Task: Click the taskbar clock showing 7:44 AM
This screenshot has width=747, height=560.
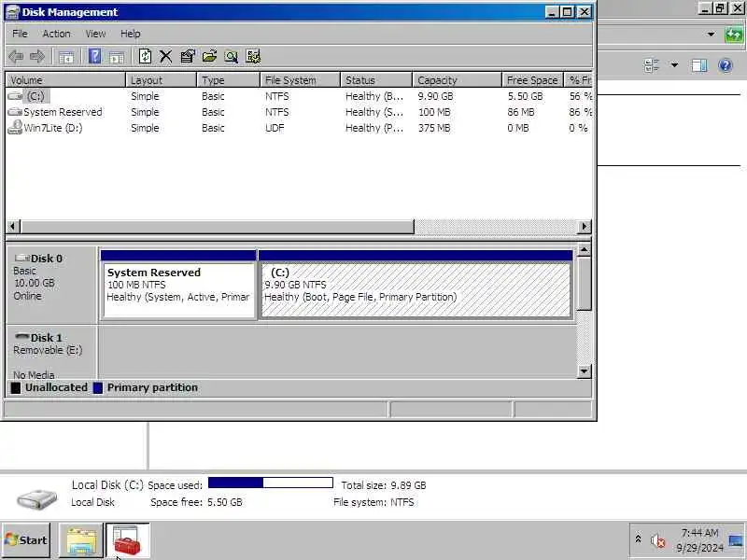Action: pyautogui.click(x=699, y=533)
